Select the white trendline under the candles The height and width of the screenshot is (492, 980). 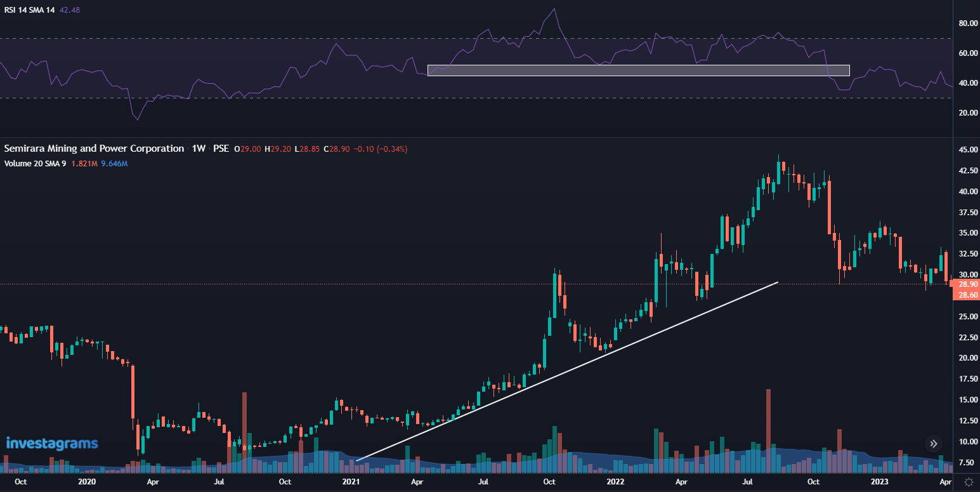click(566, 371)
